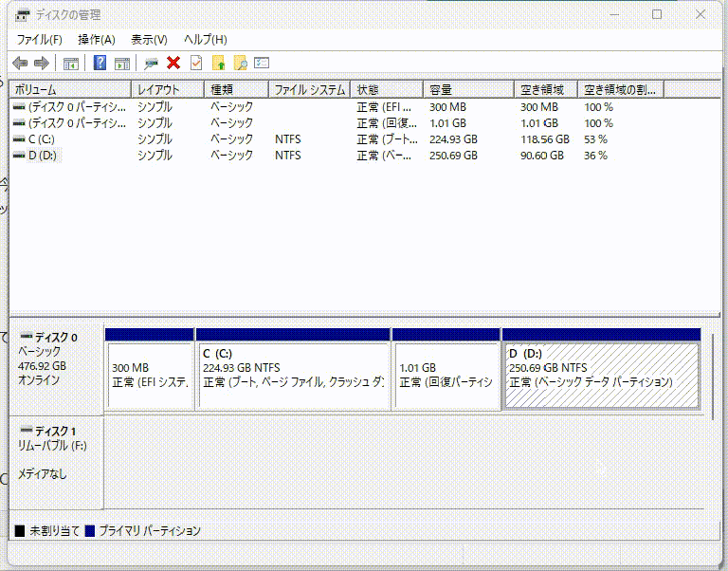
Task: Open the 表示(V) menu
Action: point(149,40)
